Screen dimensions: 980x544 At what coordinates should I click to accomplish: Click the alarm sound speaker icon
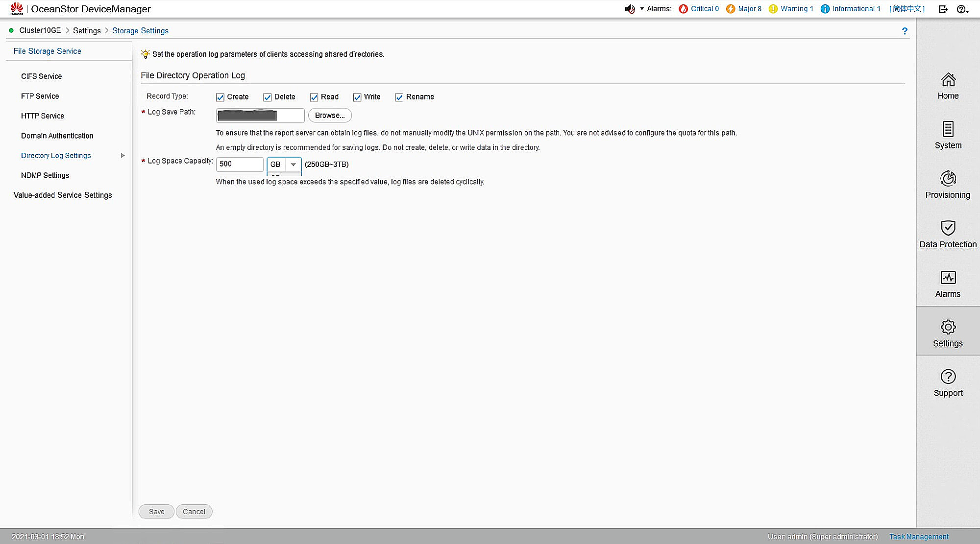[x=630, y=8]
